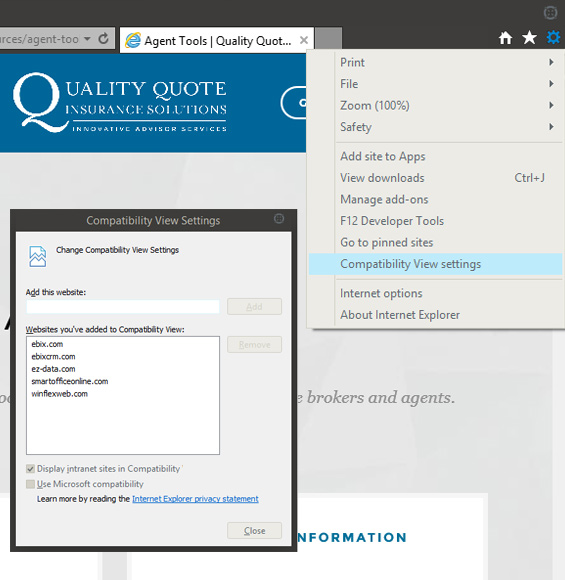Click Internet Explorer icon on Agent Tools tab

point(133,40)
